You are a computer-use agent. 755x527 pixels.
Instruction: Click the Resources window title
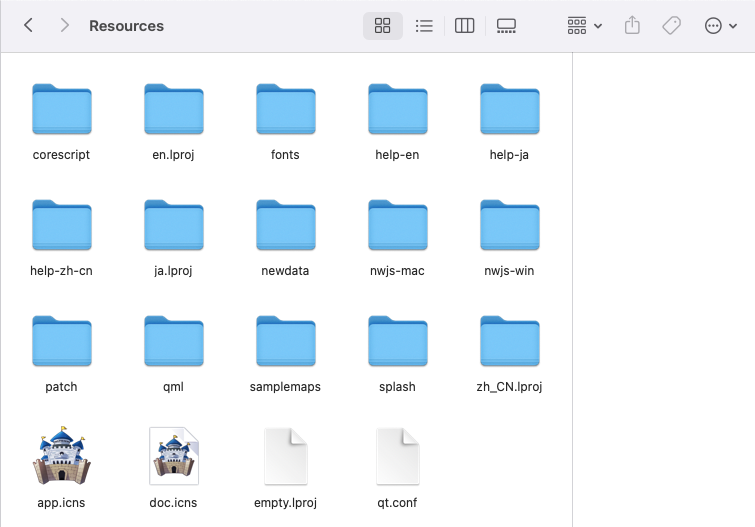[x=127, y=26]
